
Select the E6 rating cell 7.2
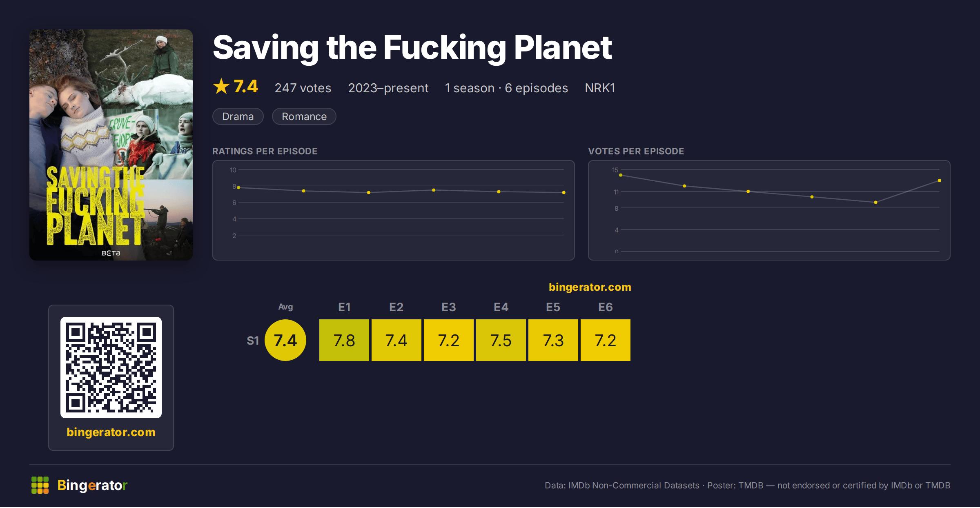(x=606, y=340)
